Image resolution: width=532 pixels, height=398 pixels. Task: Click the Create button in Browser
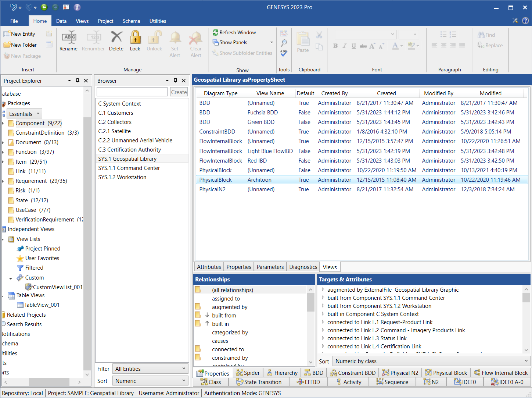179,92
